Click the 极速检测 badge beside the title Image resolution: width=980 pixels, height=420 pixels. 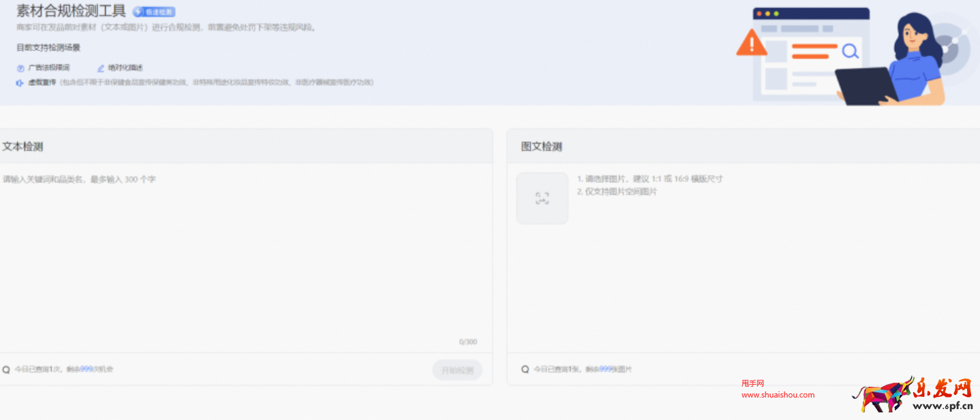tap(154, 12)
